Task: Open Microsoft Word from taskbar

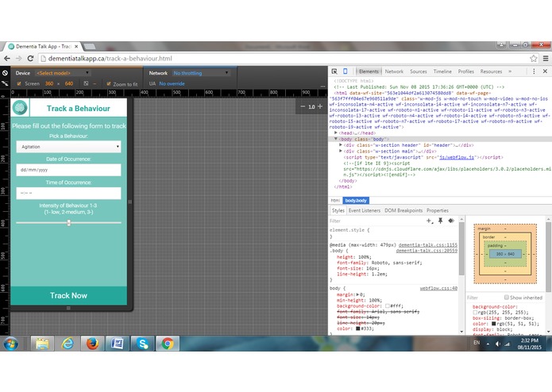Action: tap(118, 343)
